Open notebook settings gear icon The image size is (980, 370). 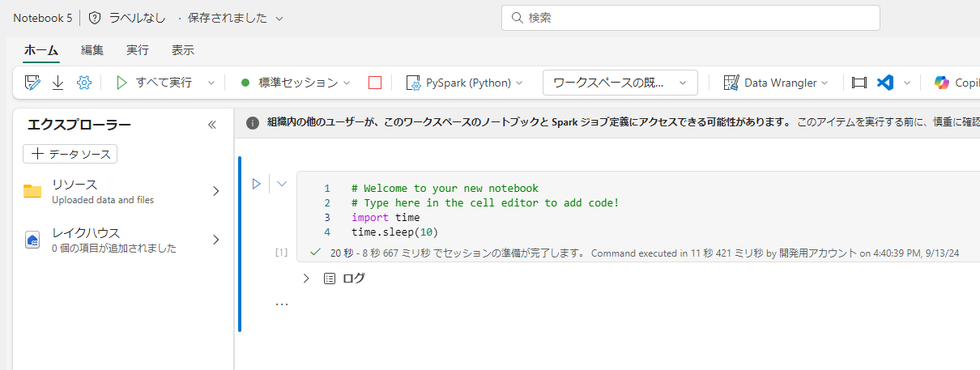click(84, 83)
